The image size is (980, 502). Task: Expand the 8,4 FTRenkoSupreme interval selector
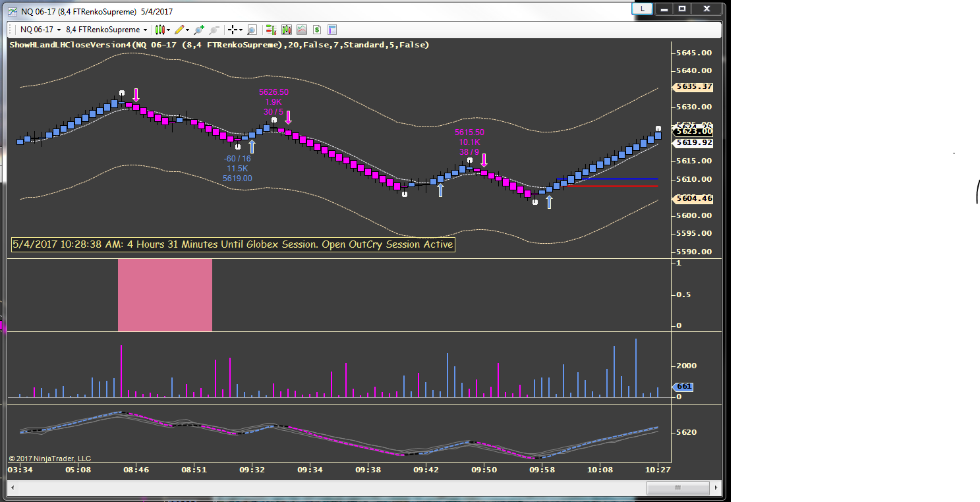pos(107,30)
